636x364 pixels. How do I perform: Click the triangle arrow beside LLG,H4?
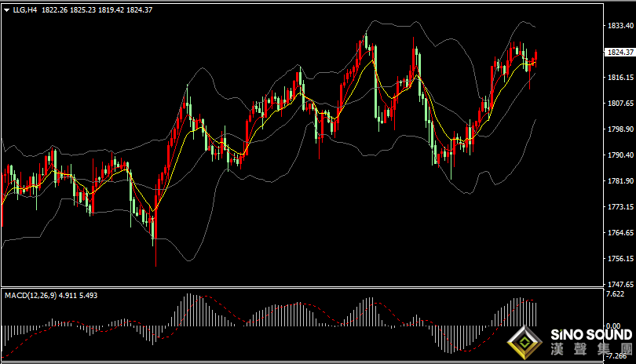pos(6,10)
